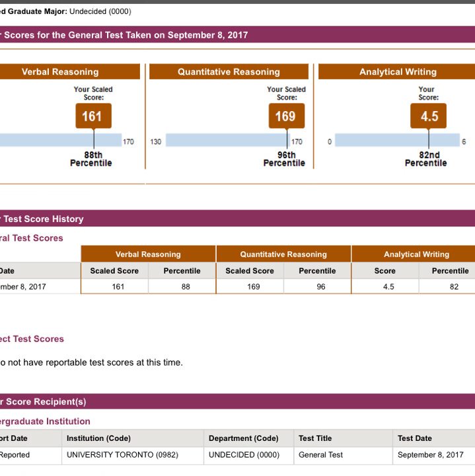The height and width of the screenshot is (476, 475).
Task: Click the Quantitative Reasoning score badge 169
Action: (x=287, y=116)
